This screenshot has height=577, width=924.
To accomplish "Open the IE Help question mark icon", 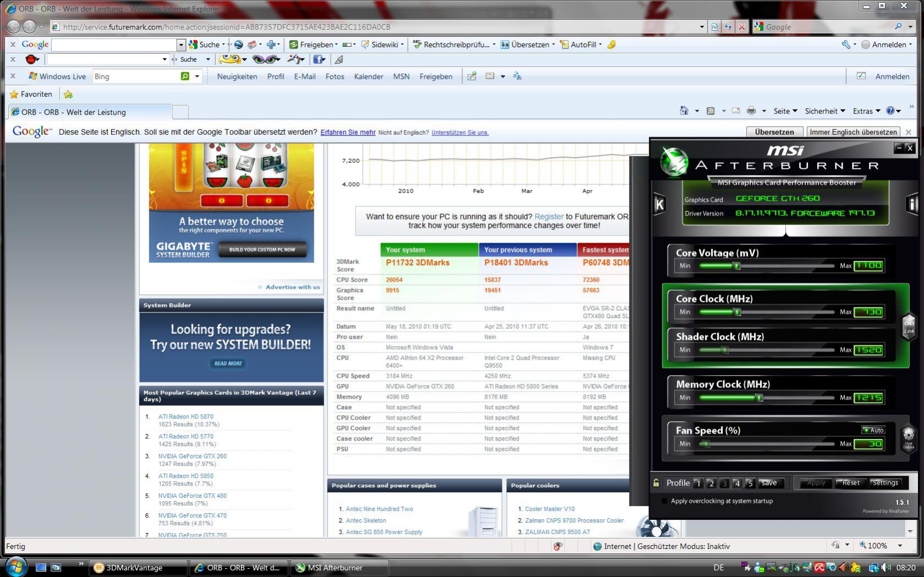I will 890,111.
